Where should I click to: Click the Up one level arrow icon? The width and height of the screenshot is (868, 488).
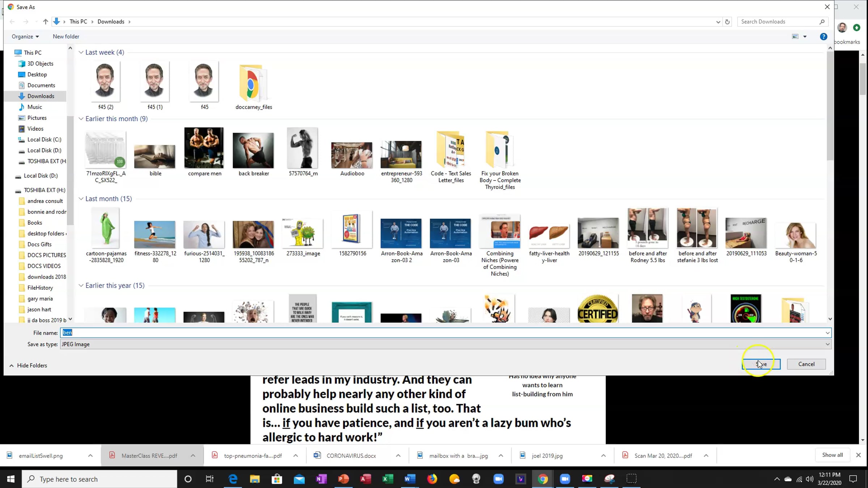pyautogui.click(x=45, y=22)
